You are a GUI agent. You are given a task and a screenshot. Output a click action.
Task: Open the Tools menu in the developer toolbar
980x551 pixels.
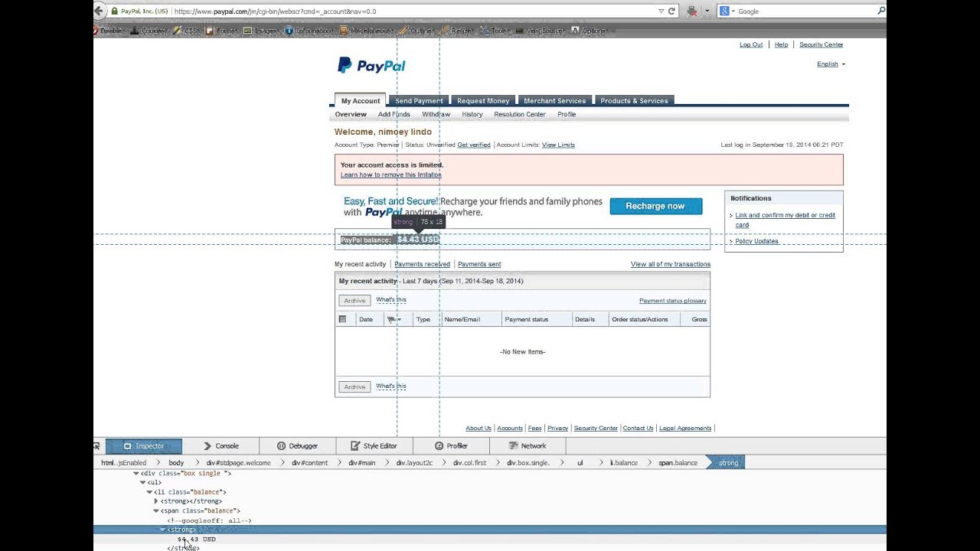(495, 31)
